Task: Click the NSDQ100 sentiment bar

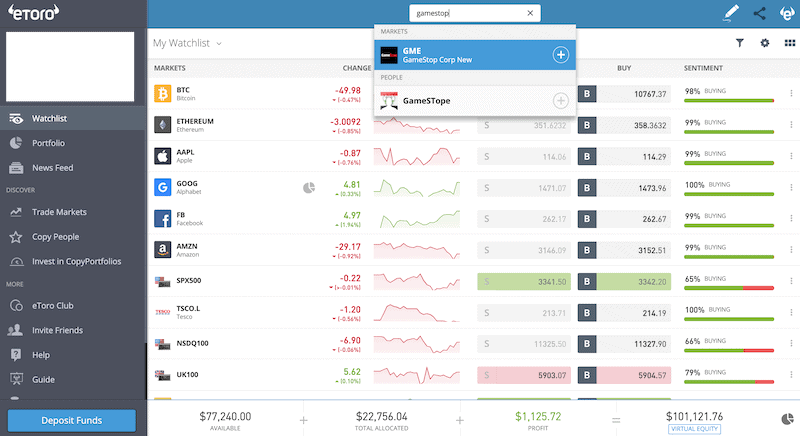Action: pyautogui.click(x=729, y=350)
